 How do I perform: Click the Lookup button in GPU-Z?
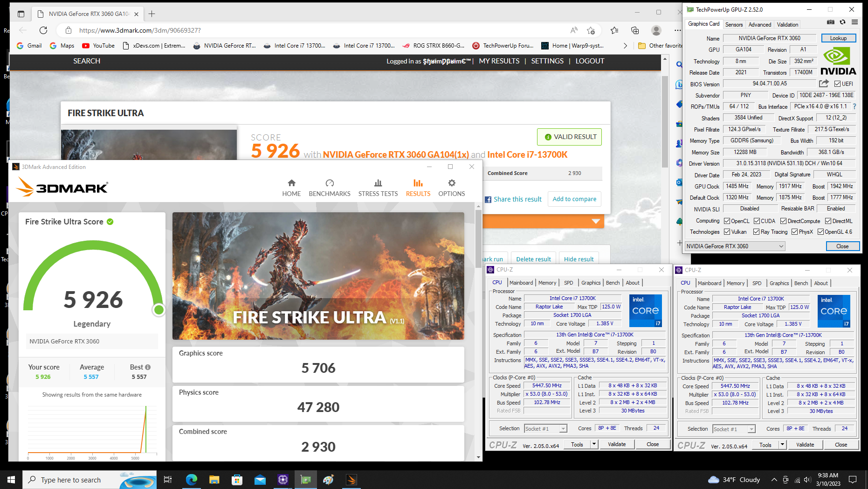[x=838, y=38]
